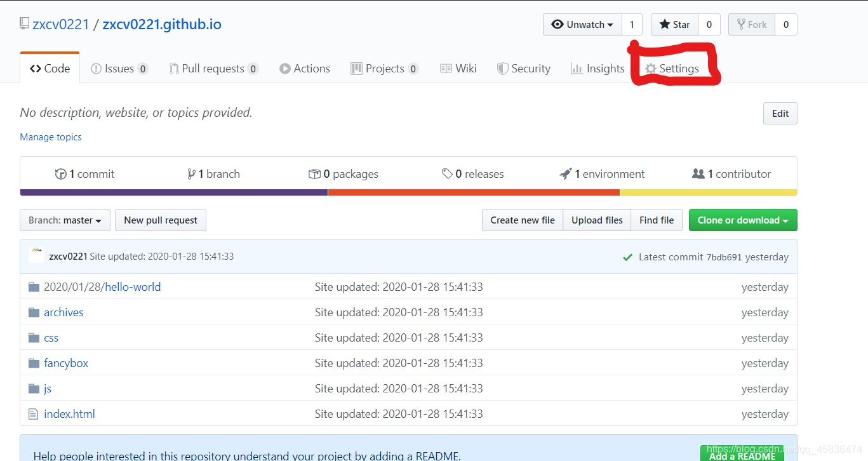Click the rocket icon beside 1 environment
This screenshot has height=461, width=868.
(x=566, y=174)
